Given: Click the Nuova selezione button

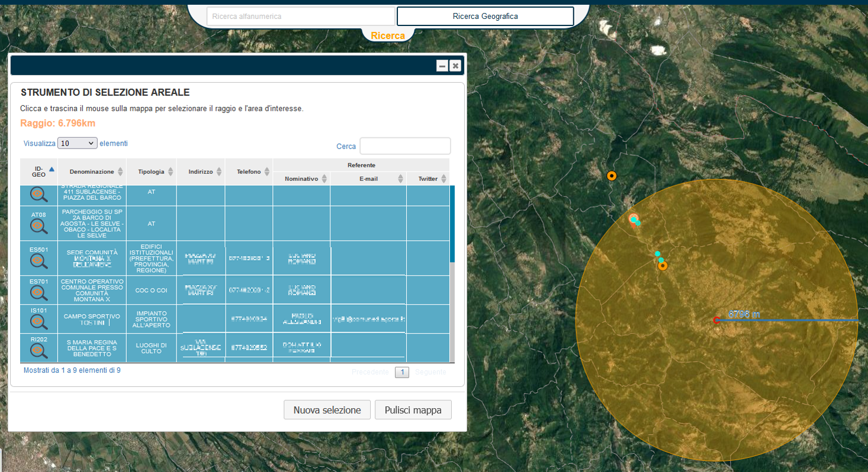Looking at the screenshot, I should 327,410.
